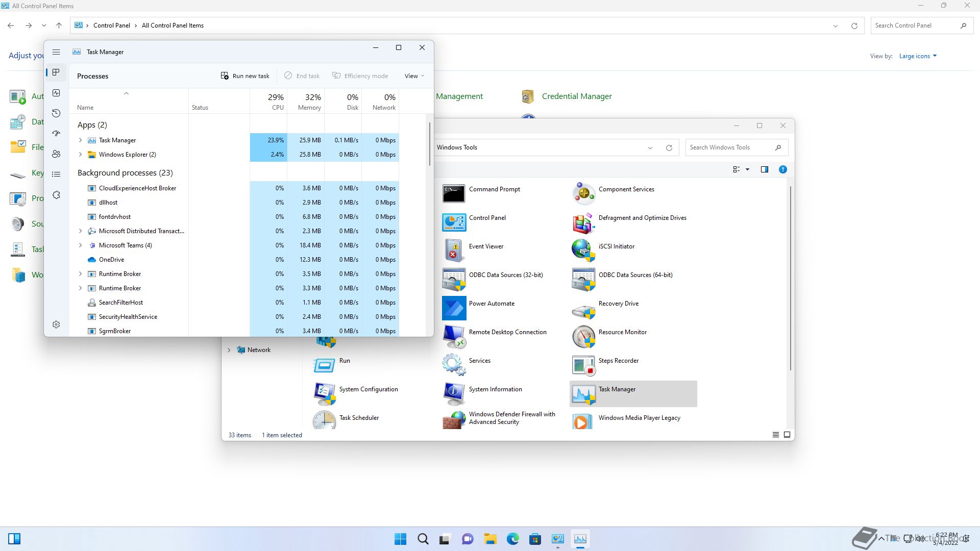980x551 pixels.
Task: Click Services gear icon in Windows Tools
Action: [453, 365]
